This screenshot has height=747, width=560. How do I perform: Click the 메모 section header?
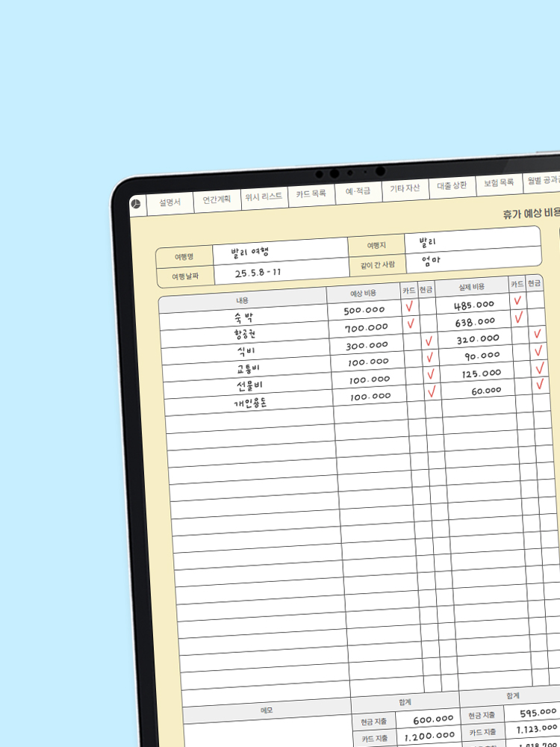(267, 710)
